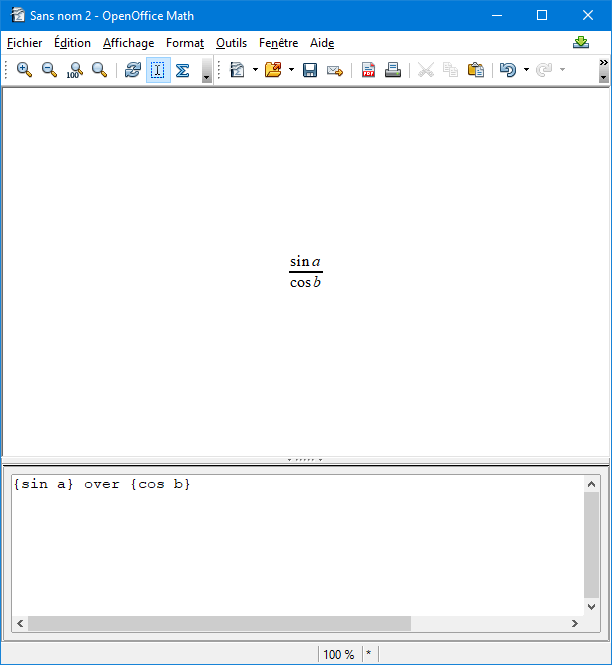612x665 pixels.
Task: Click the rendered sin a over cos b formula
Action: [306, 272]
